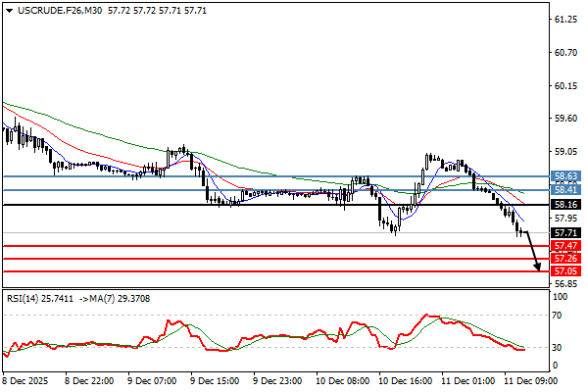Click the triangle icon beside USCRUDE.F26 title
Screen dimensions: 588x392
(x=8, y=10)
